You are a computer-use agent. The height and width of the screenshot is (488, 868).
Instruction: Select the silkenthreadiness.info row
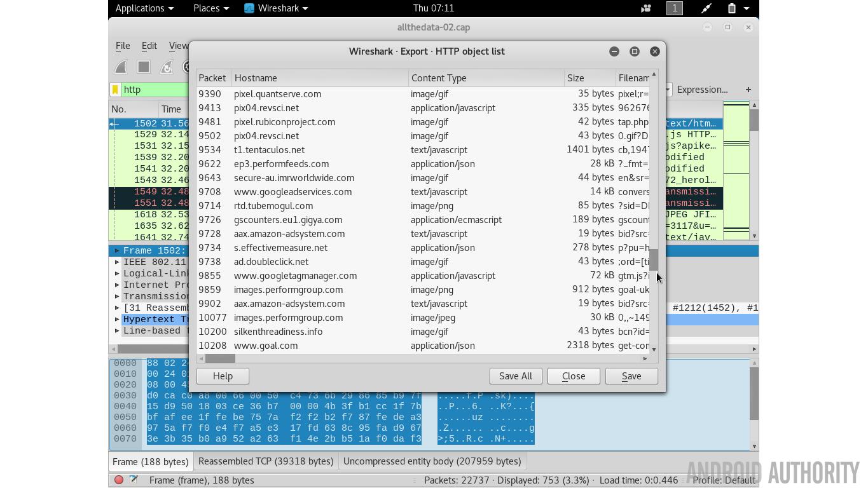click(423, 332)
